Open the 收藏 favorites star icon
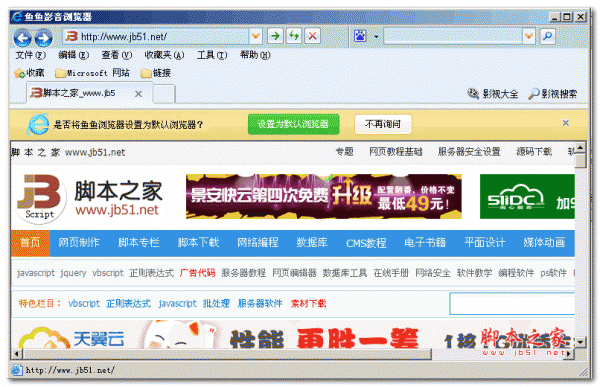This screenshot has width=600, height=387. 20,73
